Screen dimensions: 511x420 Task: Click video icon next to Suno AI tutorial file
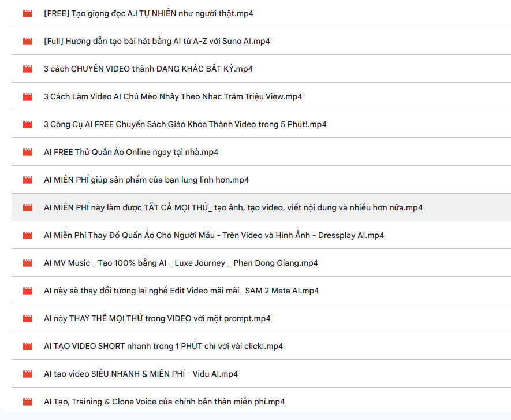tap(28, 41)
